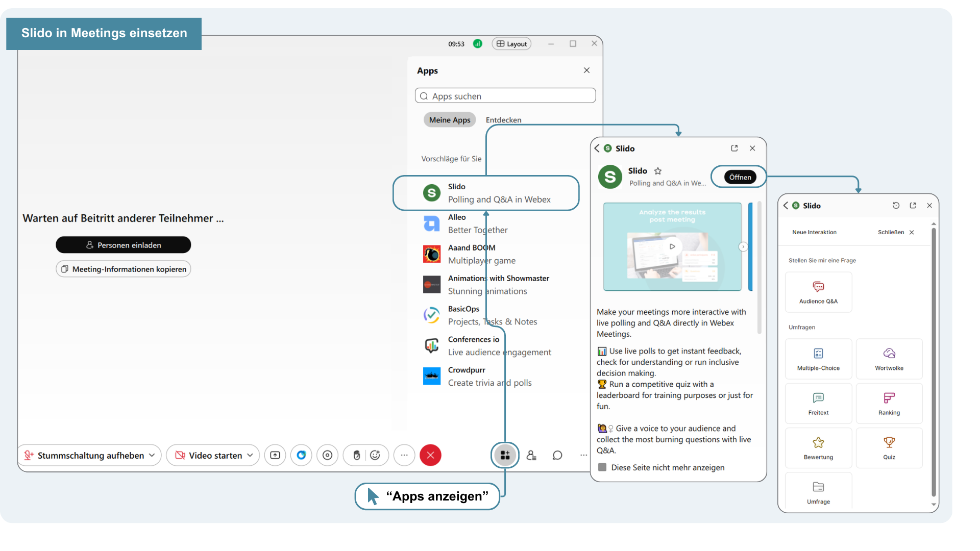This screenshot has height=551, width=980.
Task: Switch to Meine Apps tab
Action: (450, 120)
